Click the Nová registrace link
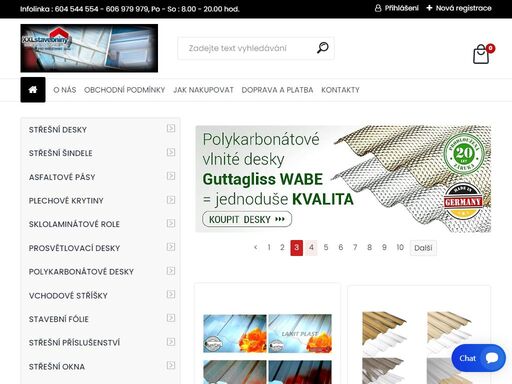 (464, 8)
